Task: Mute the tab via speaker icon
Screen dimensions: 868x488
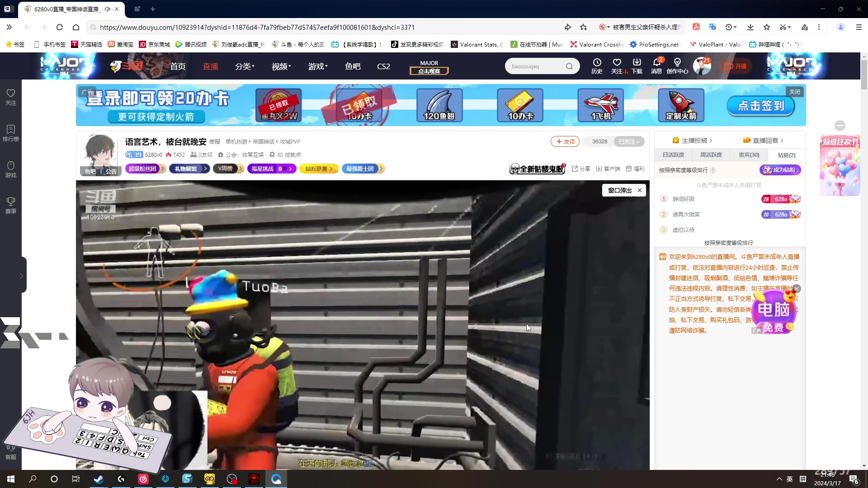Action: point(108,9)
